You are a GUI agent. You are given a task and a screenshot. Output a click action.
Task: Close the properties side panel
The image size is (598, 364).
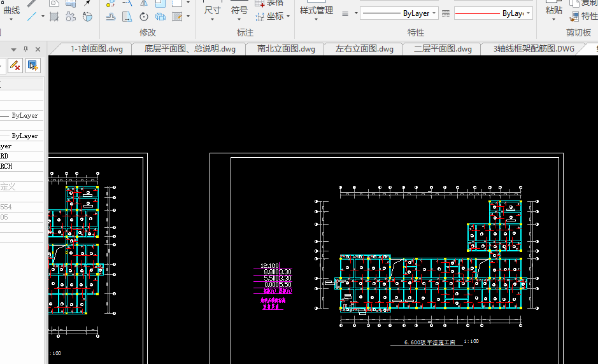click(x=38, y=49)
